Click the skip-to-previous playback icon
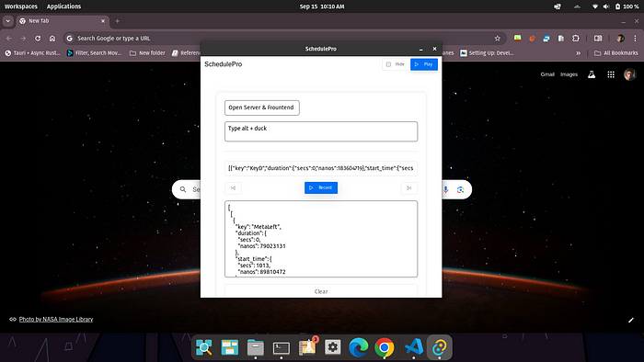 click(x=233, y=188)
